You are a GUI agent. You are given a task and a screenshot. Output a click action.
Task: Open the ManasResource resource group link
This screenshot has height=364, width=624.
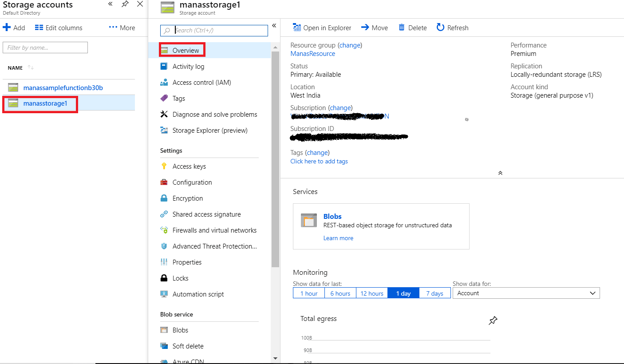coord(313,53)
